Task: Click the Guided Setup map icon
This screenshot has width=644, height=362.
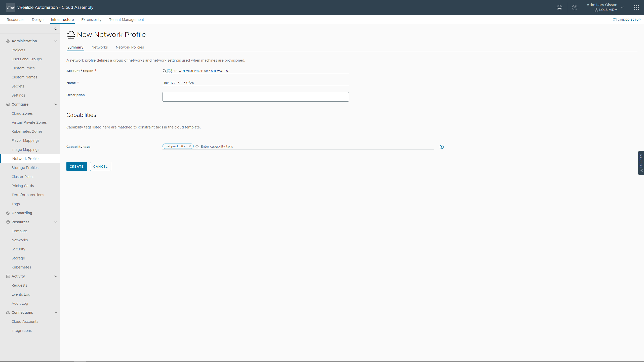Action: tap(615, 20)
